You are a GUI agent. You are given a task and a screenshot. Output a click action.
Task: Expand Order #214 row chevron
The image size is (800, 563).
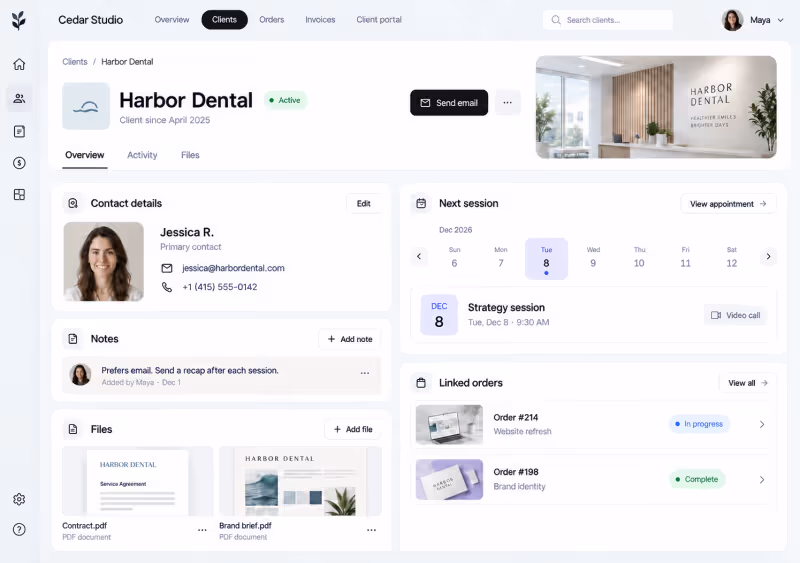[x=762, y=424]
